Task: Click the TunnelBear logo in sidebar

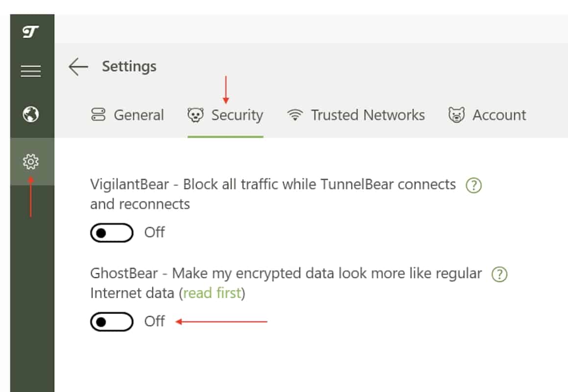Action: coord(31,32)
